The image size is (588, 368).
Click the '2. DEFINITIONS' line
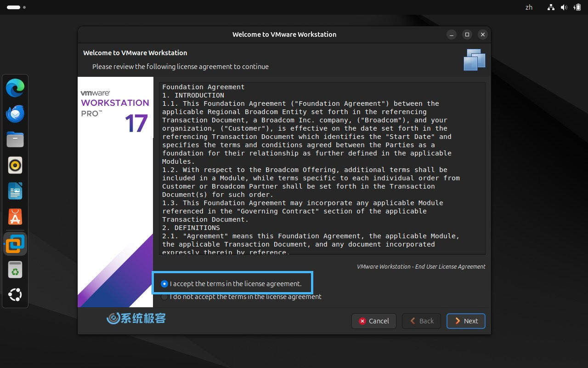pos(191,228)
